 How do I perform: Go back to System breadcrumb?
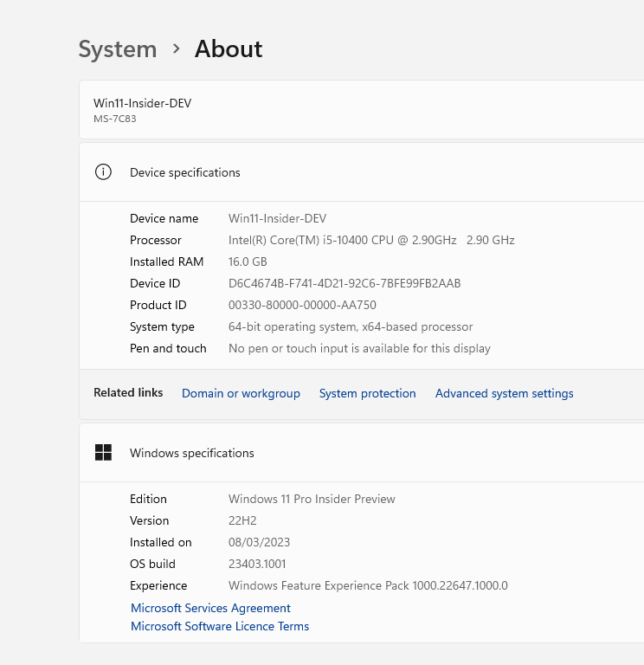(118, 49)
